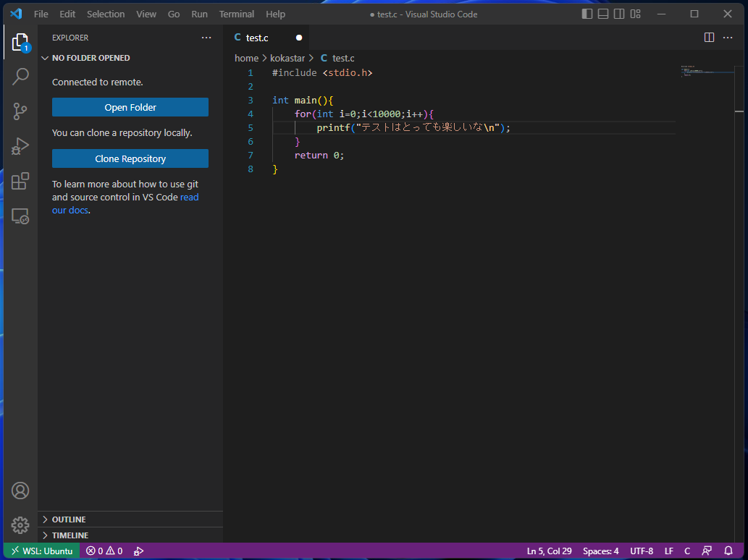
Task: Click the split editor right icon
Action: pos(709,38)
